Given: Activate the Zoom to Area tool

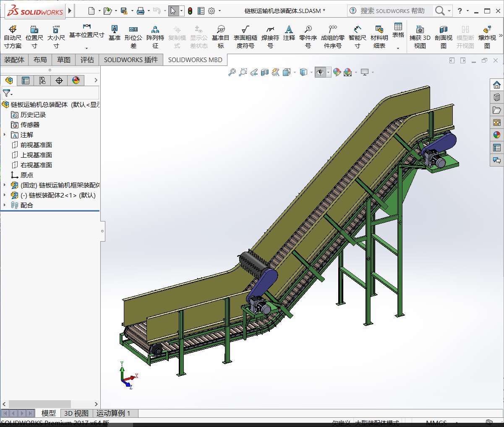Looking at the screenshot, I should [243, 72].
